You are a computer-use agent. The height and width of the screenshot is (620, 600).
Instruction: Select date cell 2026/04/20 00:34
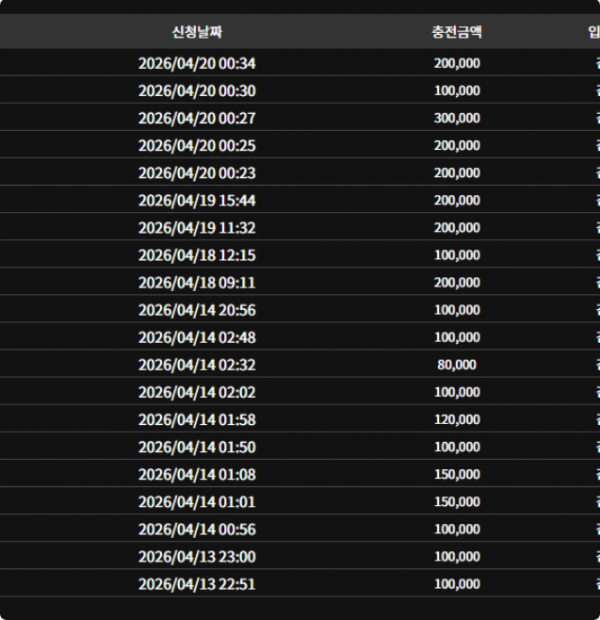click(197, 63)
